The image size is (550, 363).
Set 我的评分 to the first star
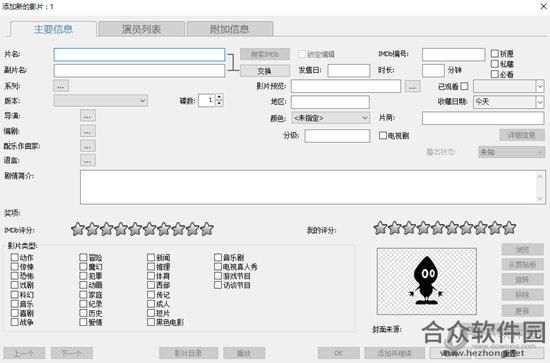(380, 228)
